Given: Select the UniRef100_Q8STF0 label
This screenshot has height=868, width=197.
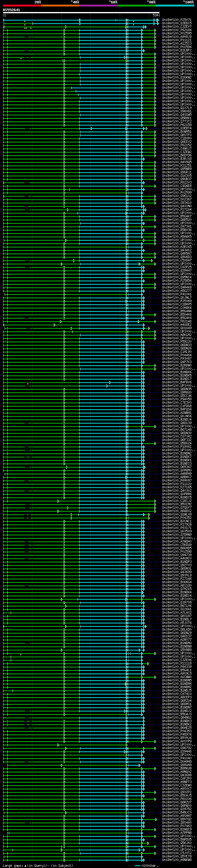Looking at the screenshot, I should (x=176, y=135).
